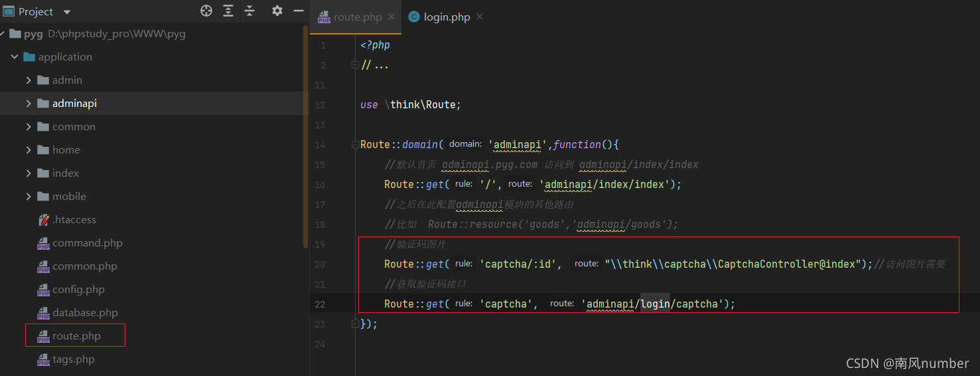
Task: Expand the common folder
Action: click(29, 127)
